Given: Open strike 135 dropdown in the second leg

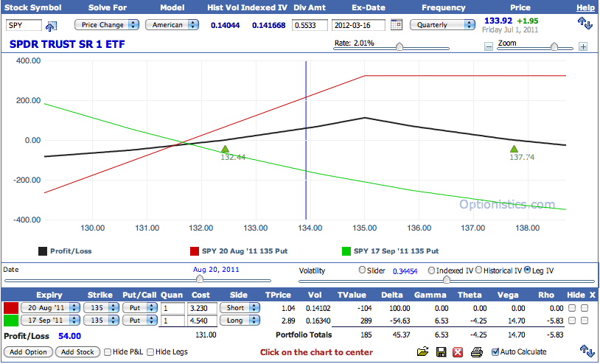Looking at the screenshot, I should [x=101, y=320].
